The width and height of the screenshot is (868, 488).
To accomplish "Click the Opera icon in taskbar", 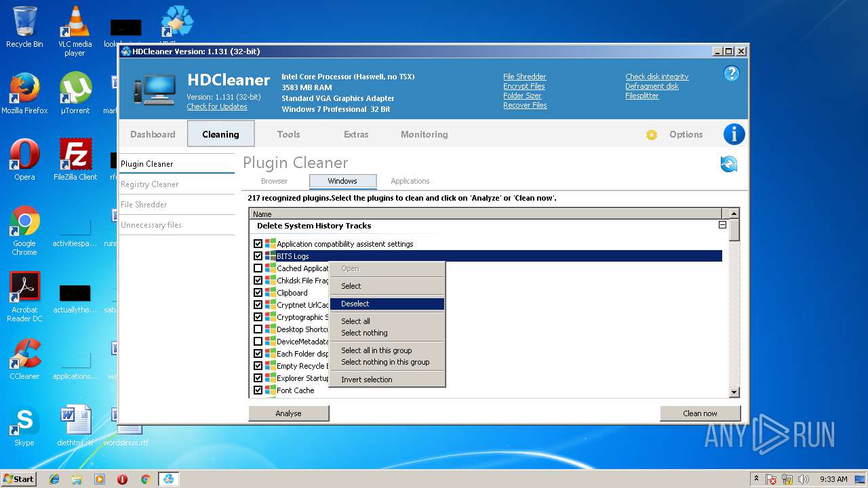I will [123, 479].
